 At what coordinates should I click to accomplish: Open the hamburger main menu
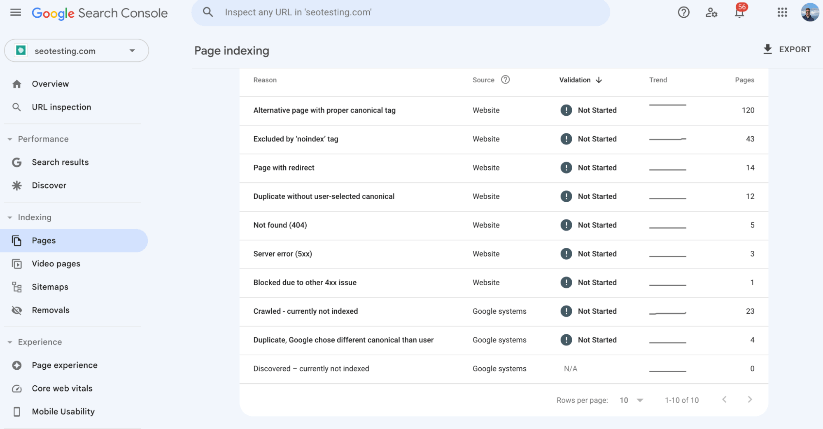click(15, 13)
